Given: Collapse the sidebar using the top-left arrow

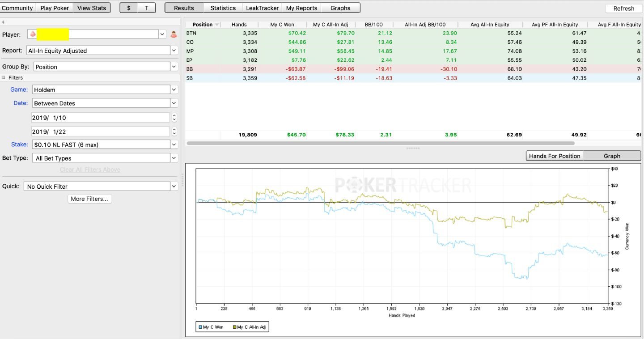Looking at the screenshot, I should click(x=3, y=22).
